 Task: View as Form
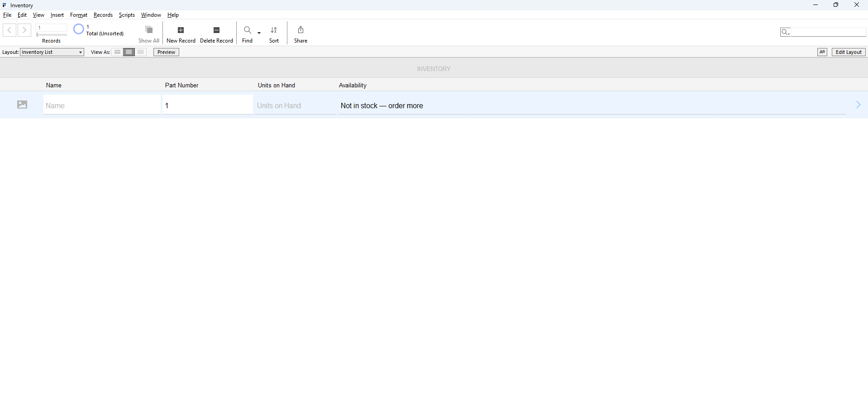click(x=117, y=52)
